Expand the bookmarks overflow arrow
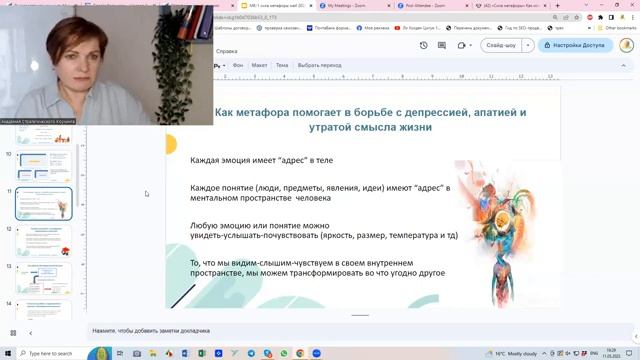The height and width of the screenshot is (360, 640). pyautogui.click(x=589, y=28)
